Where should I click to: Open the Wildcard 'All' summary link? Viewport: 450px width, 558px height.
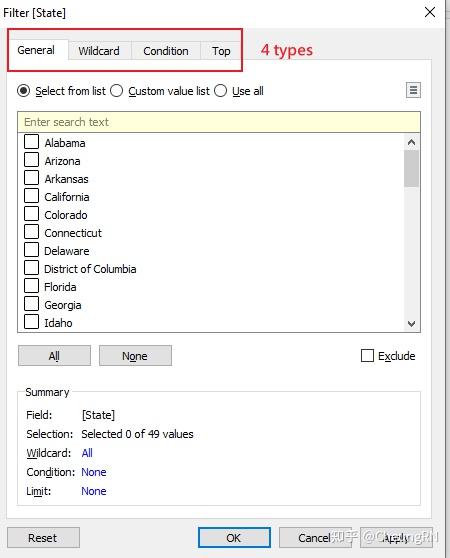[x=87, y=453]
